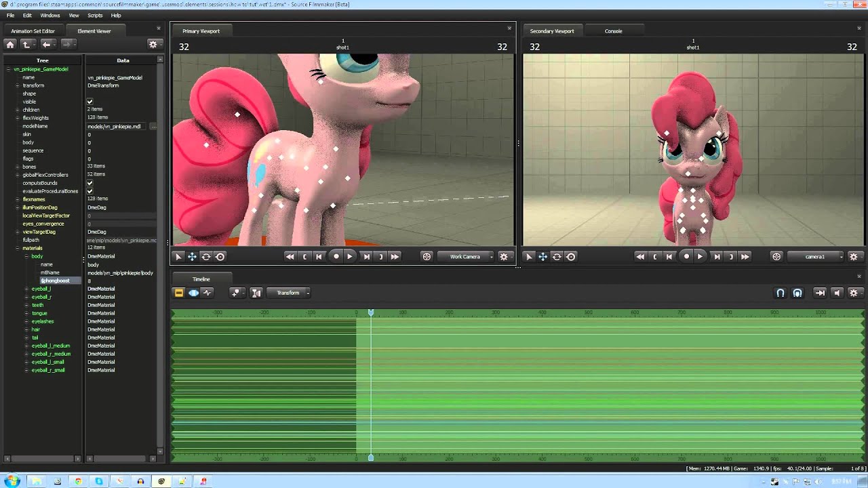
Task: Click the modelName path input field
Action: (117, 126)
